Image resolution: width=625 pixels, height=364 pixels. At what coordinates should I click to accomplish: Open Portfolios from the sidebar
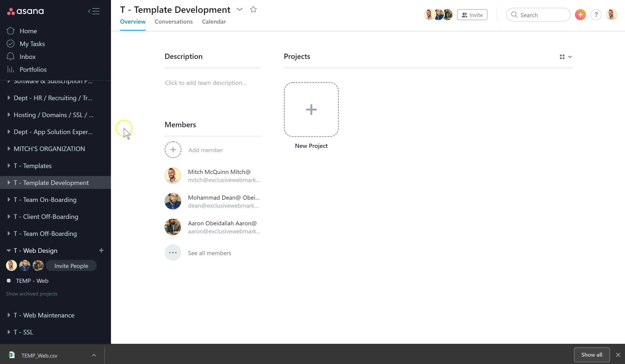click(33, 69)
